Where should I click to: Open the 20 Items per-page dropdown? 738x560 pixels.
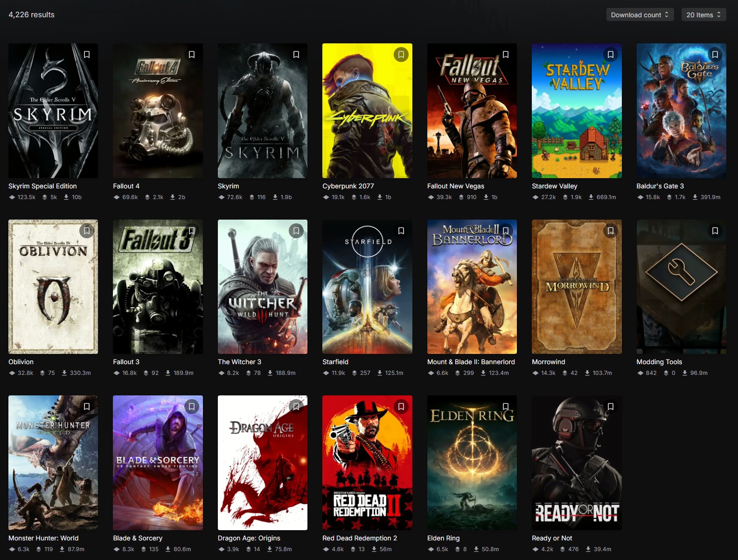tap(703, 15)
